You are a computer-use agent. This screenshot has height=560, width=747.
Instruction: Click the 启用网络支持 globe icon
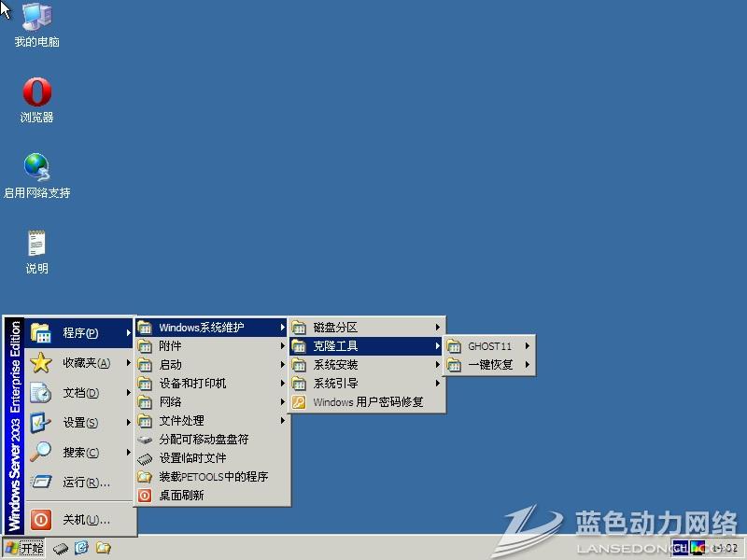coord(36,168)
